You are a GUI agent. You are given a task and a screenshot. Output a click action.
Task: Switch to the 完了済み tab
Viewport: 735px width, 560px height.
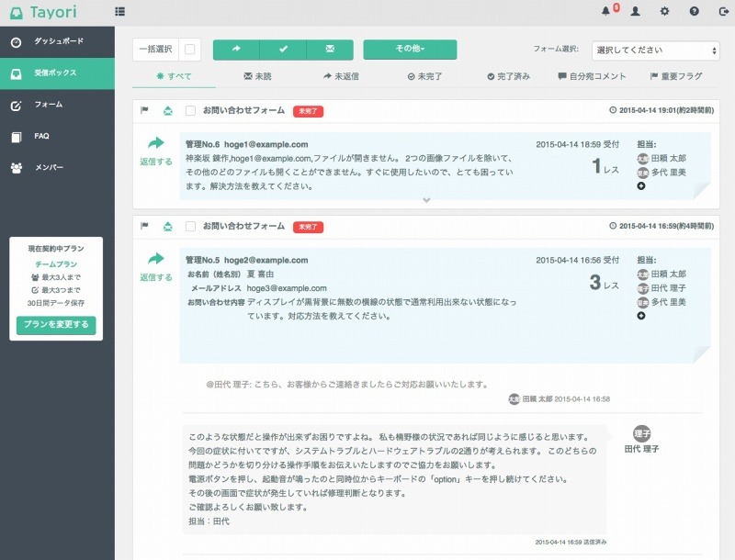tap(508, 76)
